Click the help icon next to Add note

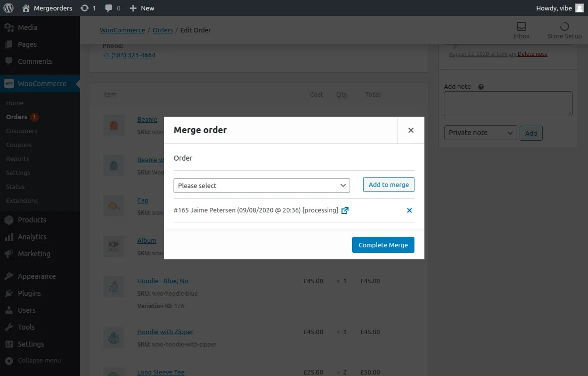coord(480,87)
